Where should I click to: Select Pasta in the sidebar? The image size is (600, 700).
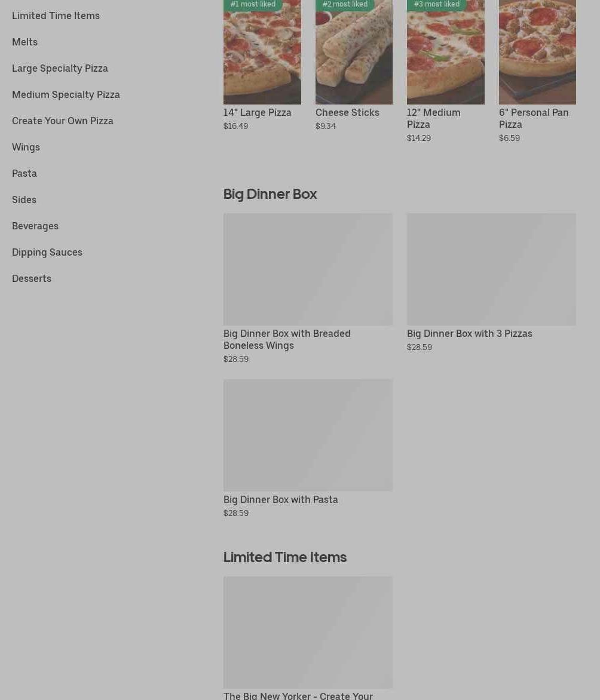pyautogui.click(x=25, y=173)
